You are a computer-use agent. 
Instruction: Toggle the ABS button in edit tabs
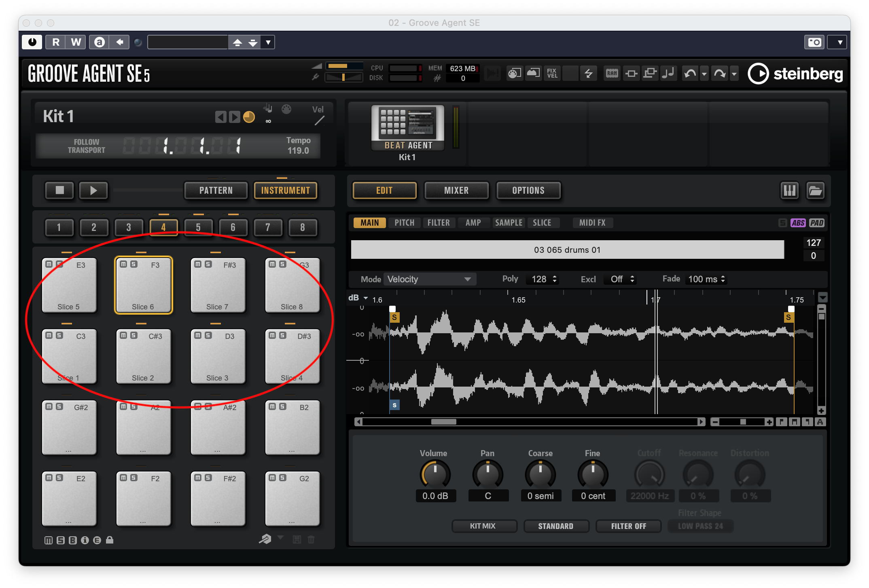click(x=798, y=223)
